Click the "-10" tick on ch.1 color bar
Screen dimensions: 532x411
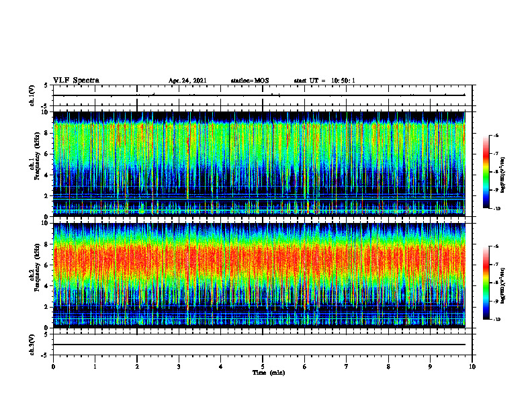pos(496,209)
